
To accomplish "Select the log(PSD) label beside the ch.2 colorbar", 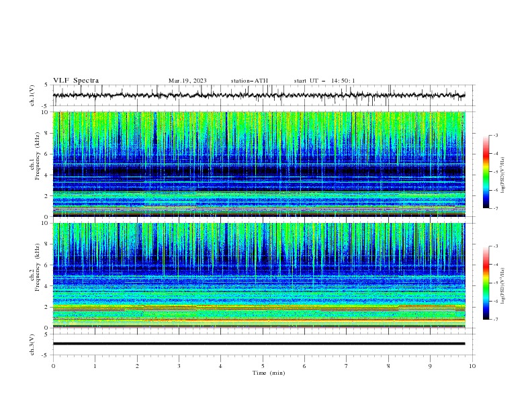I will point(502,285).
